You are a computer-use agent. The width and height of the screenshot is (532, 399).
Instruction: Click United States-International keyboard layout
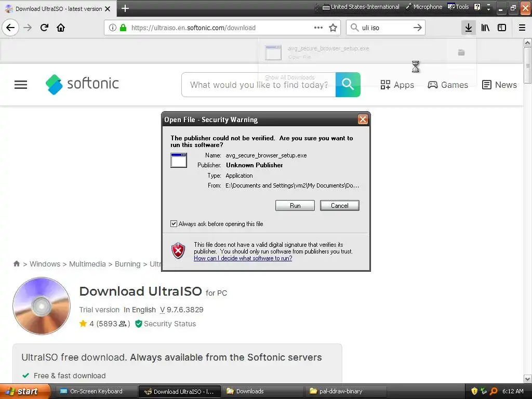(361, 7)
